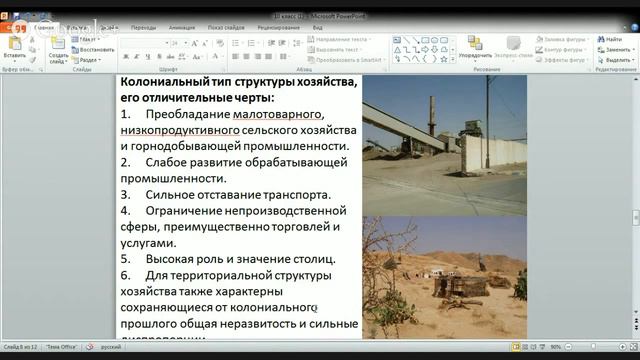Viewport: 640px width, 360px height.
Task: Click the font color A icon
Action: [215, 56]
